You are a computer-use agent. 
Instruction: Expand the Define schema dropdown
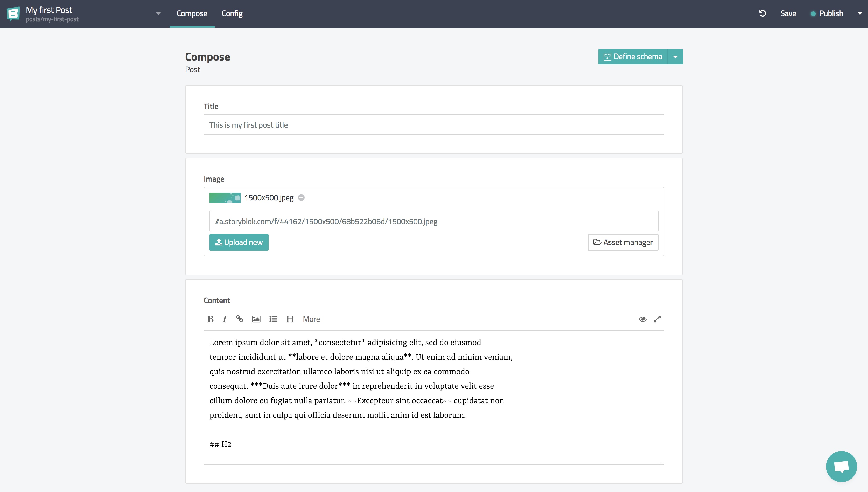point(675,56)
